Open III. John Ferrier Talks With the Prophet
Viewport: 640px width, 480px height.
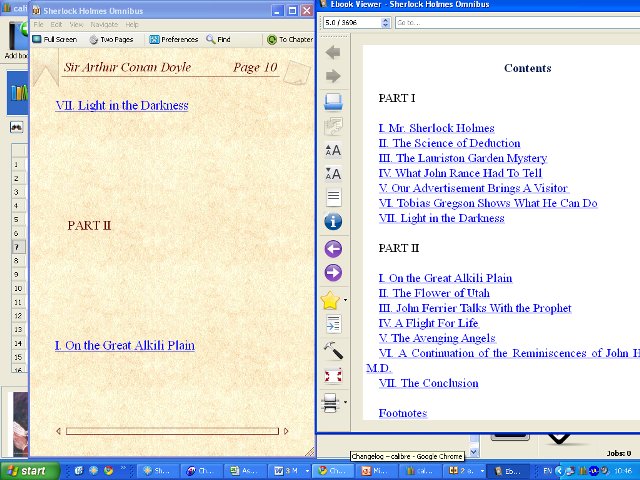475,309
